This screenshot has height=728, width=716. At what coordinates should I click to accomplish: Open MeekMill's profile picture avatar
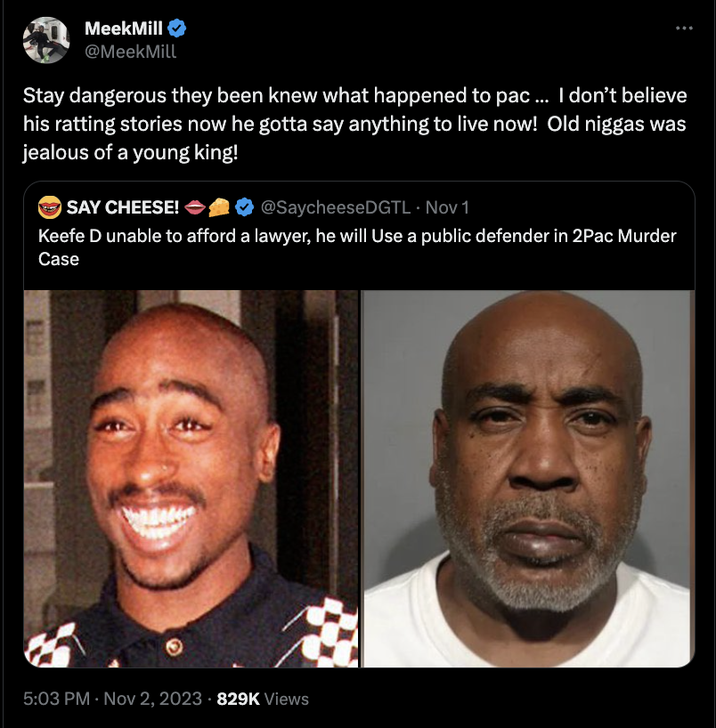tap(46, 40)
